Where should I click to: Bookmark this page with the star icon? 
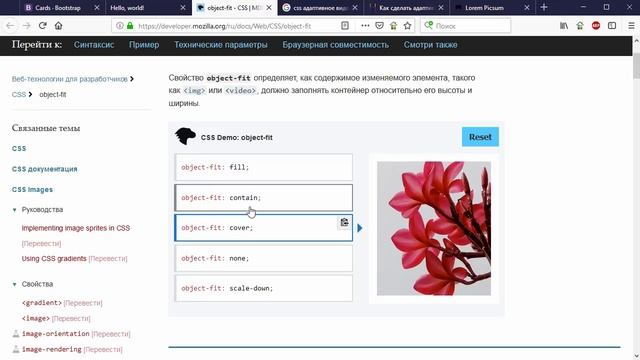click(407, 26)
